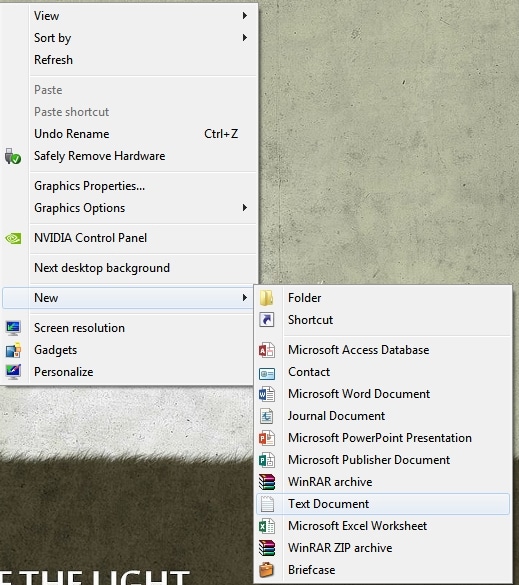Click the PowerPoint Presentation icon
Image resolution: width=519 pixels, height=585 pixels.
(267, 438)
